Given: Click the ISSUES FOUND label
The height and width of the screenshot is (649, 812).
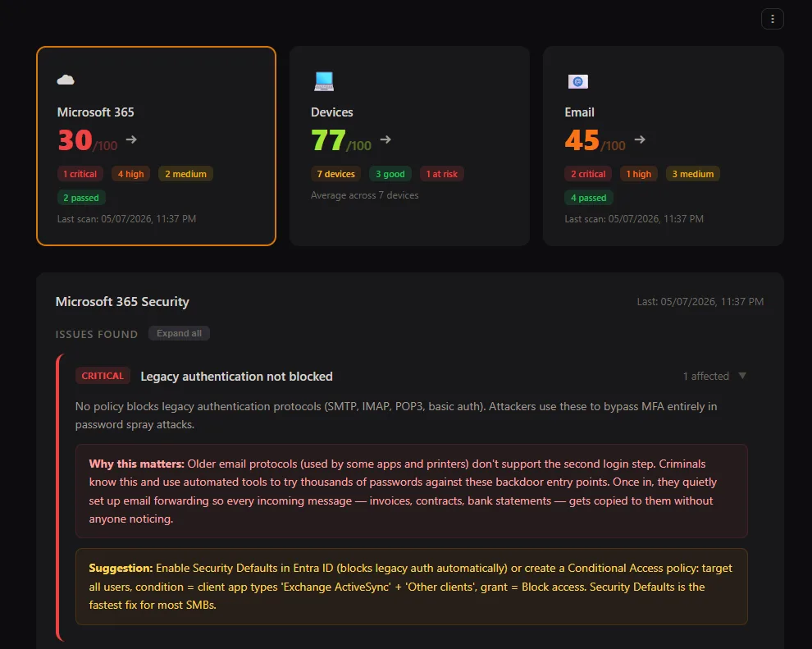Looking at the screenshot, I should [96, 334].
